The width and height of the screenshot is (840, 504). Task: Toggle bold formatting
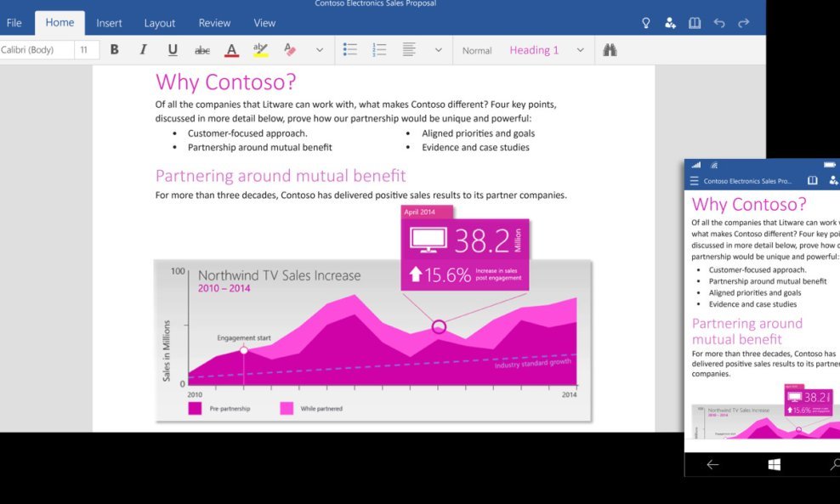[114, 50]
